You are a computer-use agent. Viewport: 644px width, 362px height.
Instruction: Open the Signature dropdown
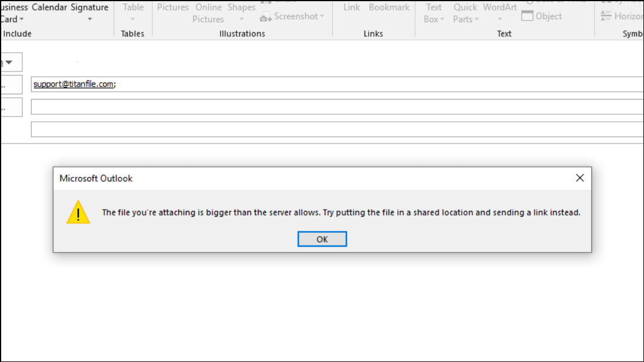click(x=90, y=12)
